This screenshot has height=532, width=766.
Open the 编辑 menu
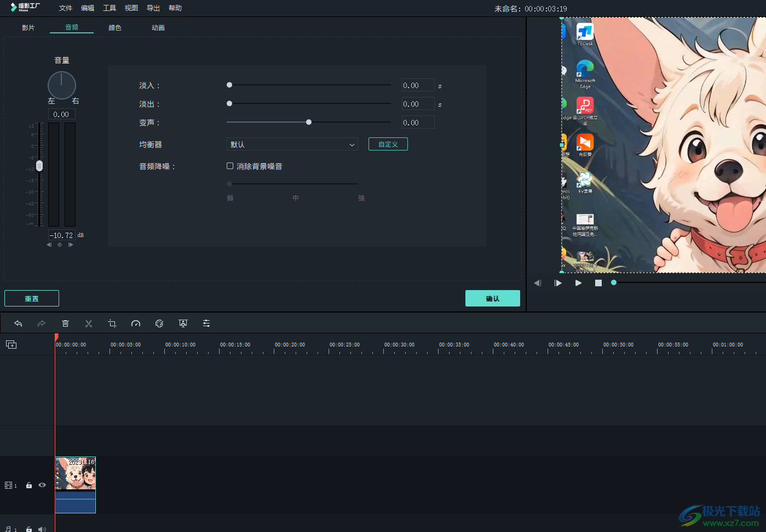[88, 8]
